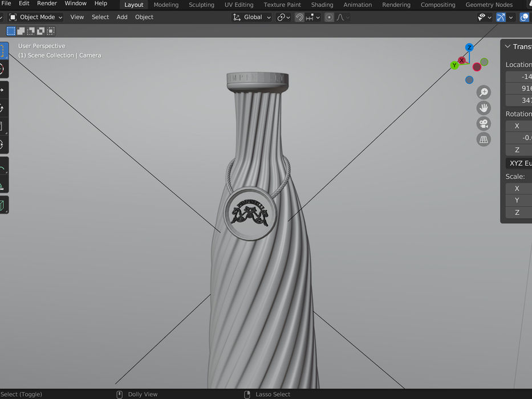532x399 pixels.
Task: Switch to the Compositing workspace tab
Action: (438, 5)
